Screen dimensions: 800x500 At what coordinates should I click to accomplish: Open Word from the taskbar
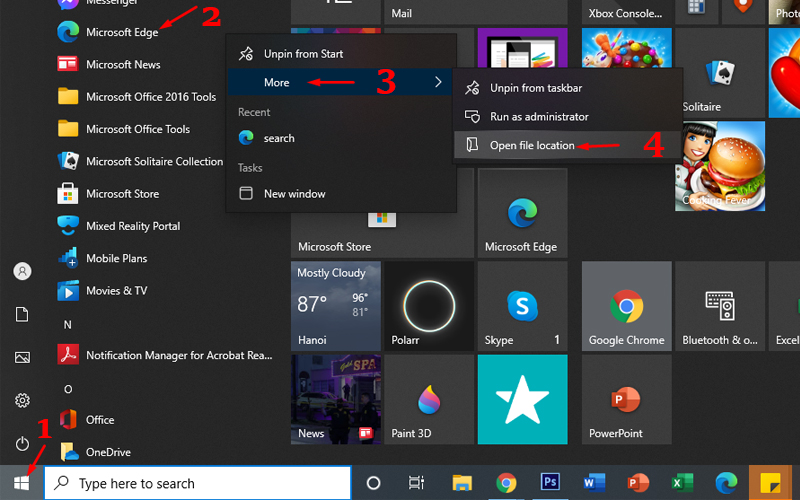tap(594, 483)
